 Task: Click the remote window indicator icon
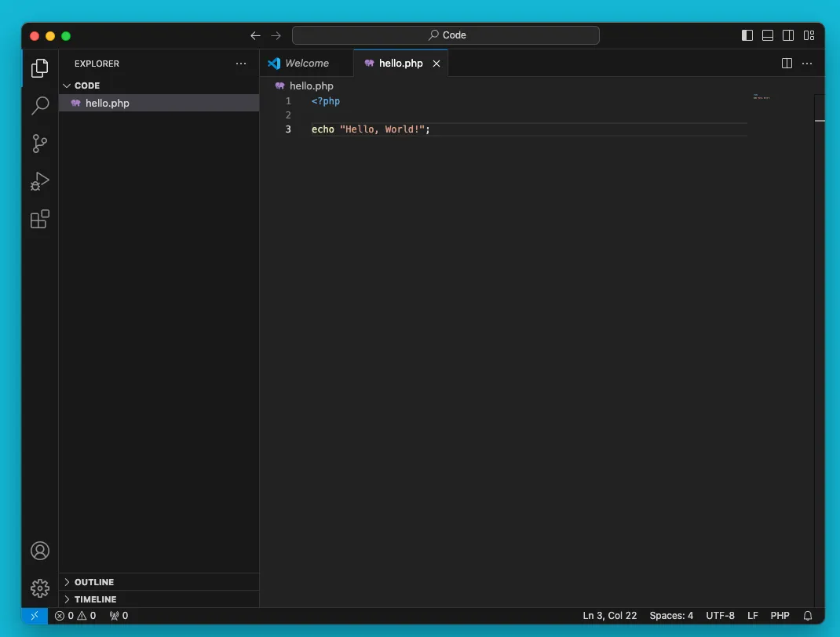pyautogui.click(x=35, y=616)
